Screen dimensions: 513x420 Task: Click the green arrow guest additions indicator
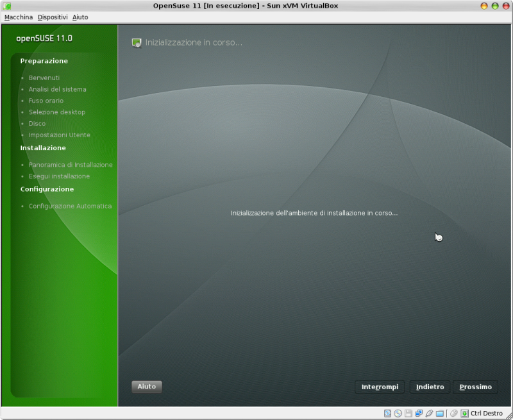(x=464, y=414)
